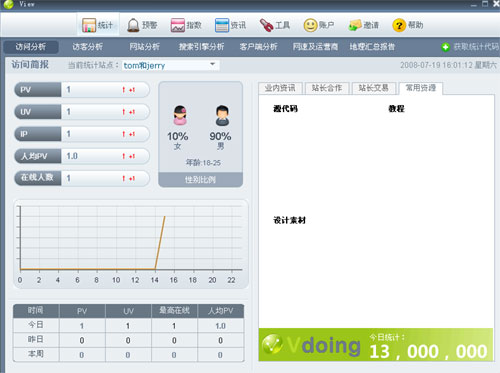Open the 邀请 invite icon
This screenshot has height=373, width=500.
pos(355,25)
